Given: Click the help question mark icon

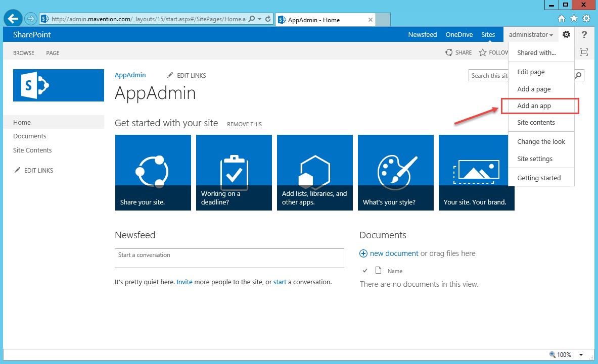Looking at the screenshot, I should coord(584,34).
